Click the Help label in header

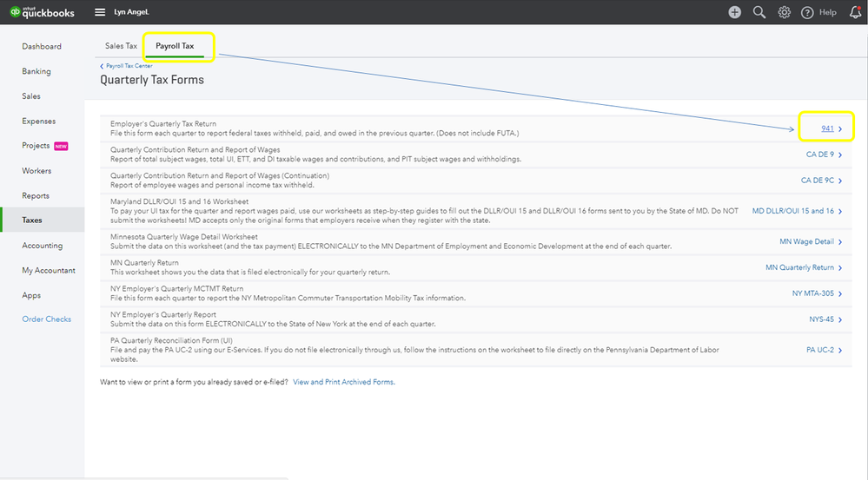[827, 12]
